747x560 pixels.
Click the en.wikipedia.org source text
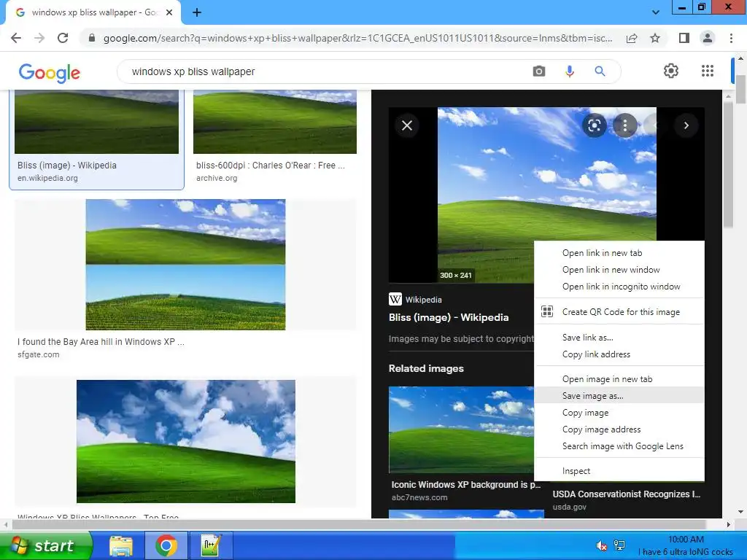pos(47,178)
